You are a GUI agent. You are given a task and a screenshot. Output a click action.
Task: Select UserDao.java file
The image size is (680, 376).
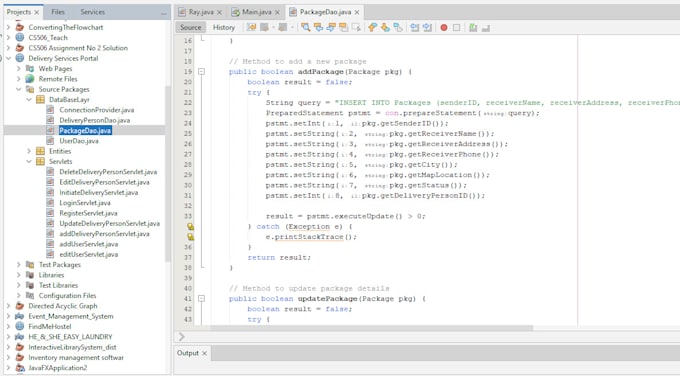click(x=79, y=141)
